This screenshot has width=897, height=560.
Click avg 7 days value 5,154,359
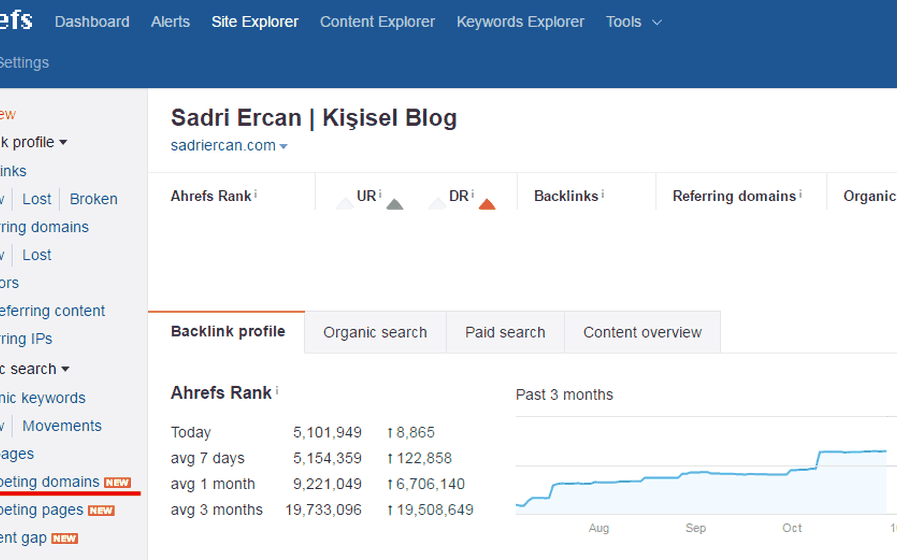[x=327, y=458]
